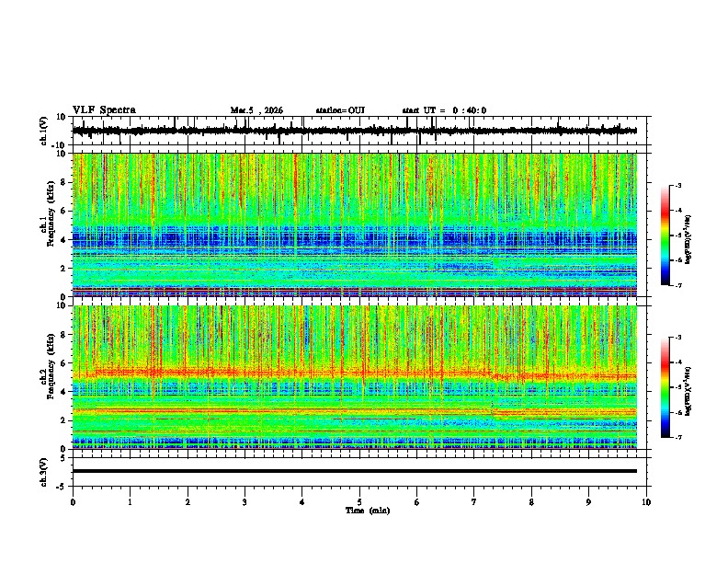Click the ch.1 spectrogram panel
The height and width of the screenshot is (563, 728).
(x=354, y=224)
